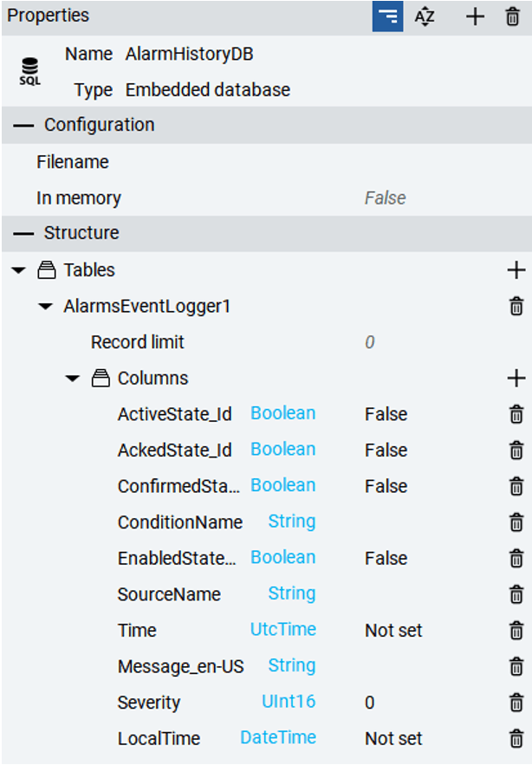
Task: Delete the EnabledState... column
Action: point(516,559)
